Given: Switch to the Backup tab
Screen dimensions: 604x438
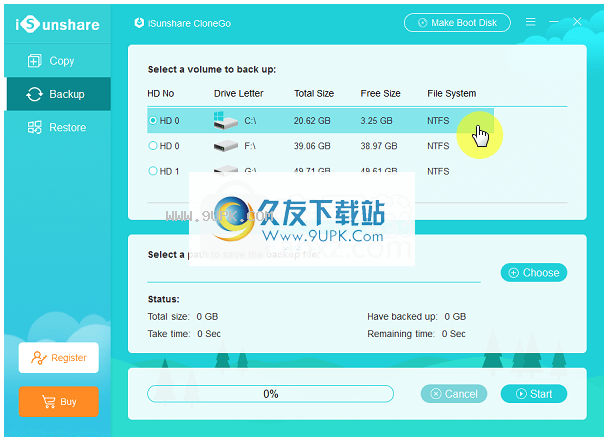Looking at the screenshot, I should click(x=58, y=94).
